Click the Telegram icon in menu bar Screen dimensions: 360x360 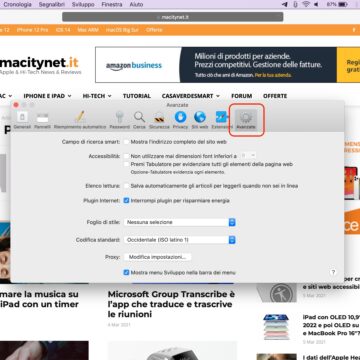(x=284, y=4)
